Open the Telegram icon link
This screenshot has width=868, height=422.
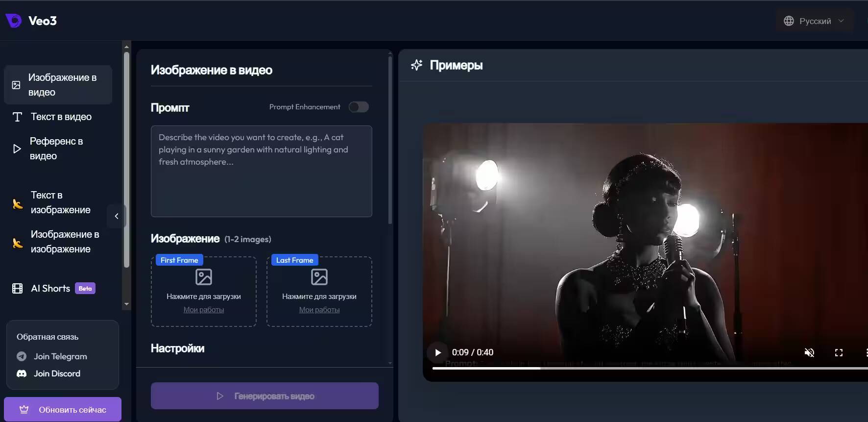22,356
